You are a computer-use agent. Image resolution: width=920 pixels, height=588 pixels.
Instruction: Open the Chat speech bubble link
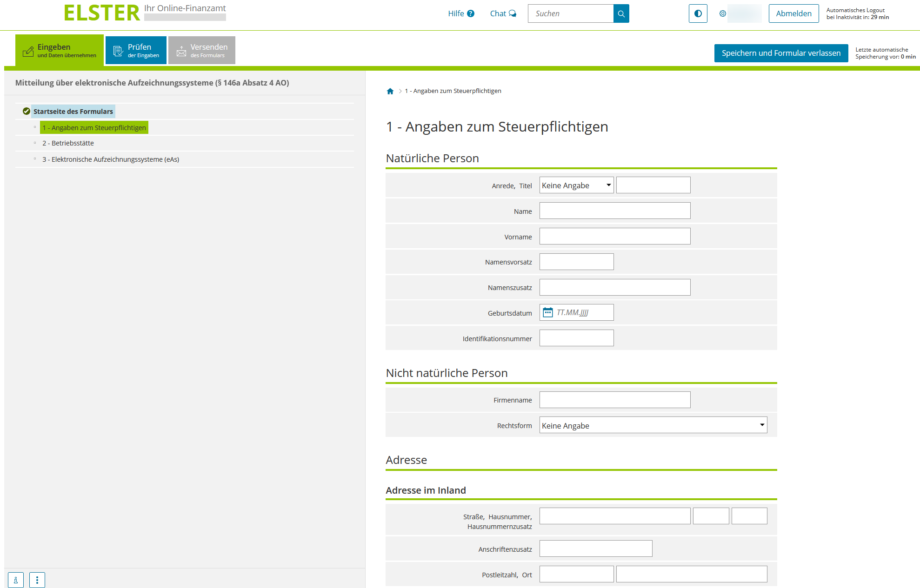coord(503,14)
